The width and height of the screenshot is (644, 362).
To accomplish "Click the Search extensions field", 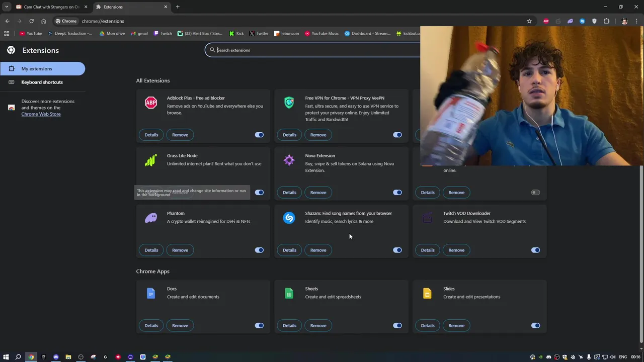I will [x=312, y=50].
